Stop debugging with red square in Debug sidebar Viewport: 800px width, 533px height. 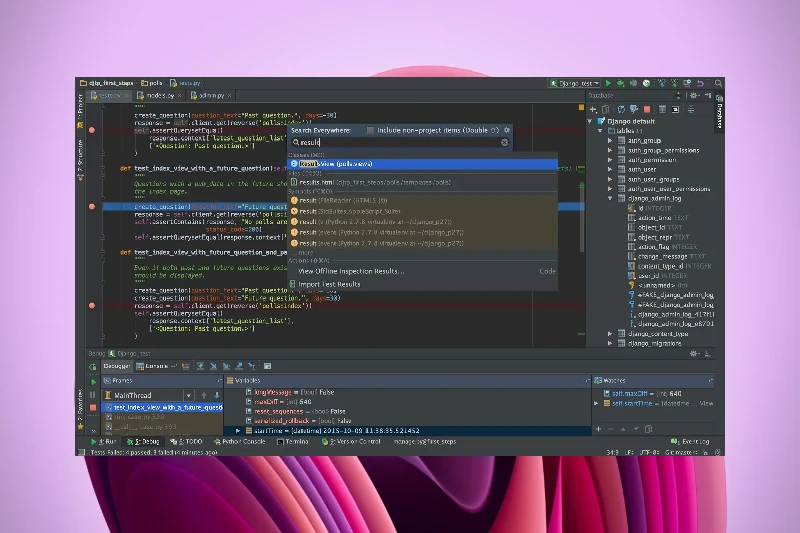pos(93,408)
